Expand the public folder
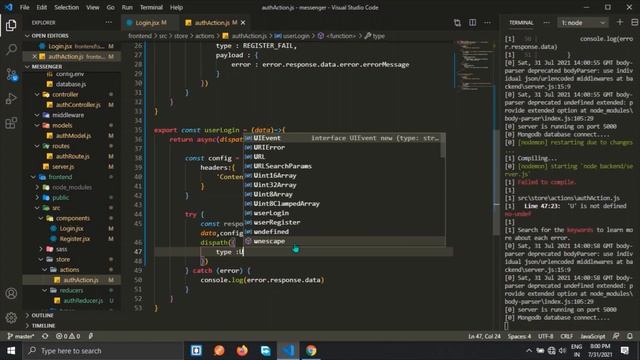The image size is (640, 360). pos(37,198)
